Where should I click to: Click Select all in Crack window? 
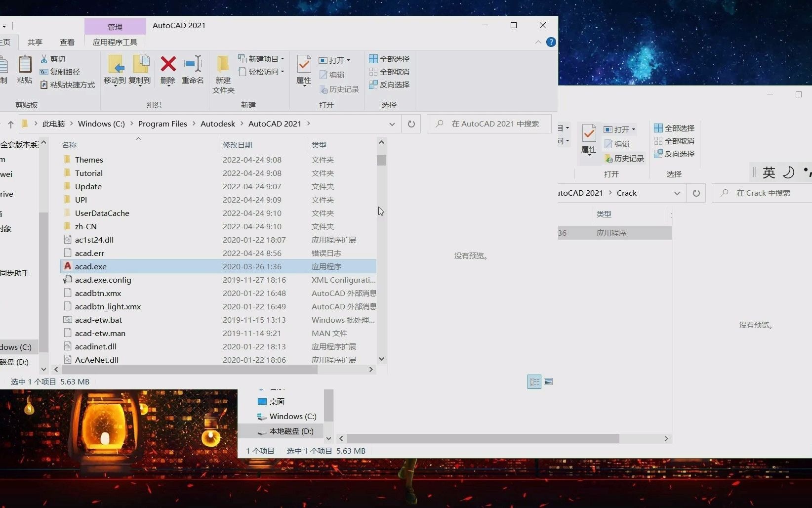click(x=674, y=128)
